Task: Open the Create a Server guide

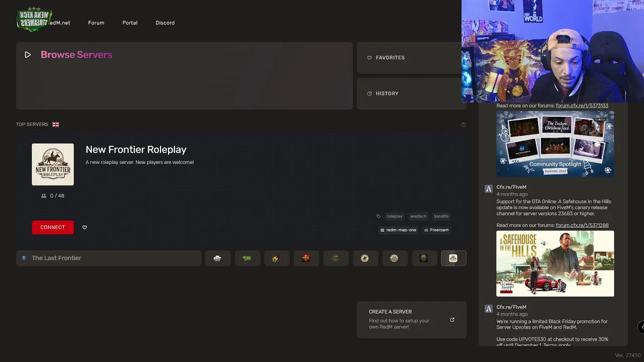Action: [412, 320]
